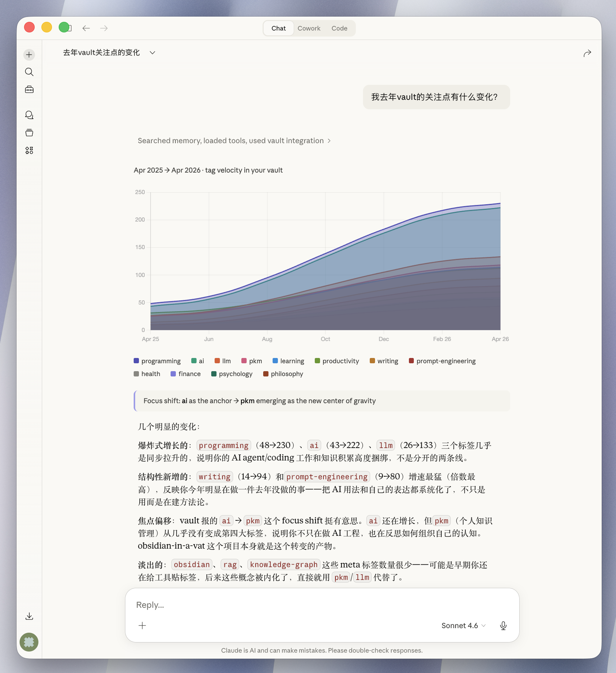Open the Sonnet 4.6 model selector
616x673 pixels.
coord(464,626)
